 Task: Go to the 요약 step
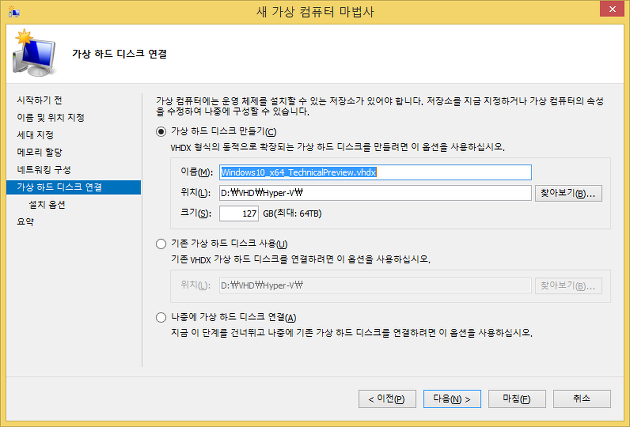tap(25, 222)
